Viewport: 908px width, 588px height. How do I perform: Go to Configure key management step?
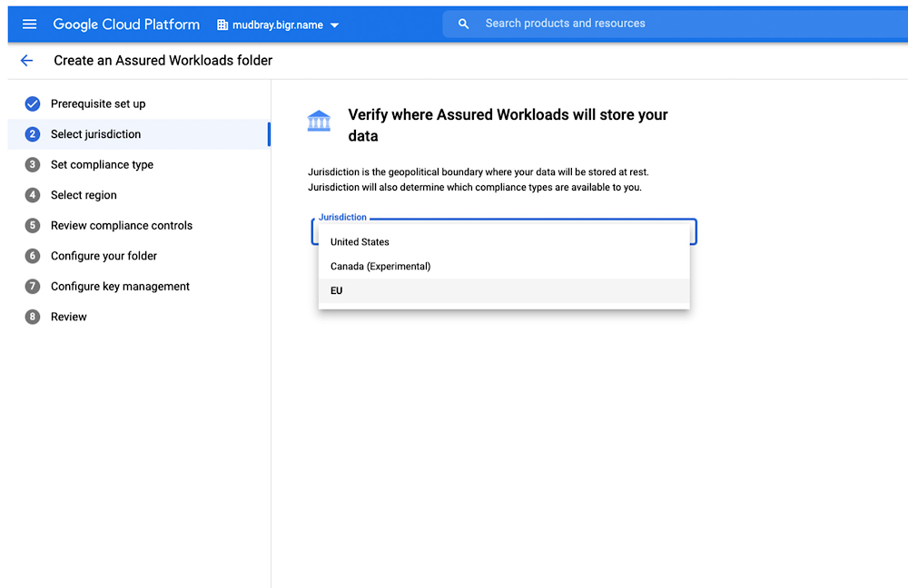120,287
